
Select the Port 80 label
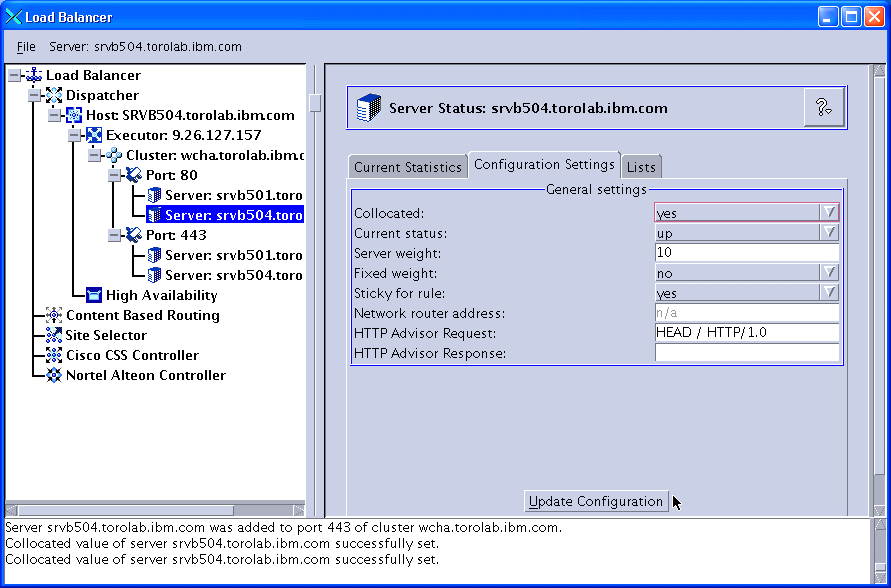172,175
